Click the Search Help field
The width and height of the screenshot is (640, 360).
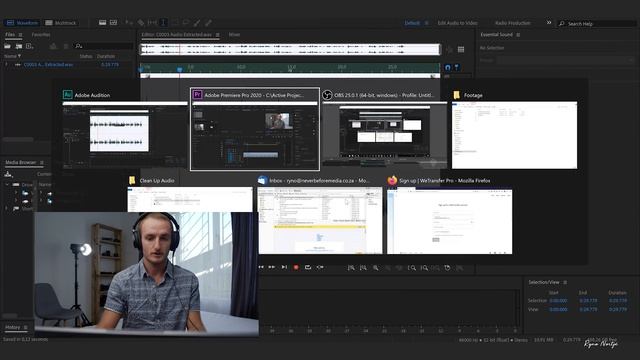coord(597,24)
